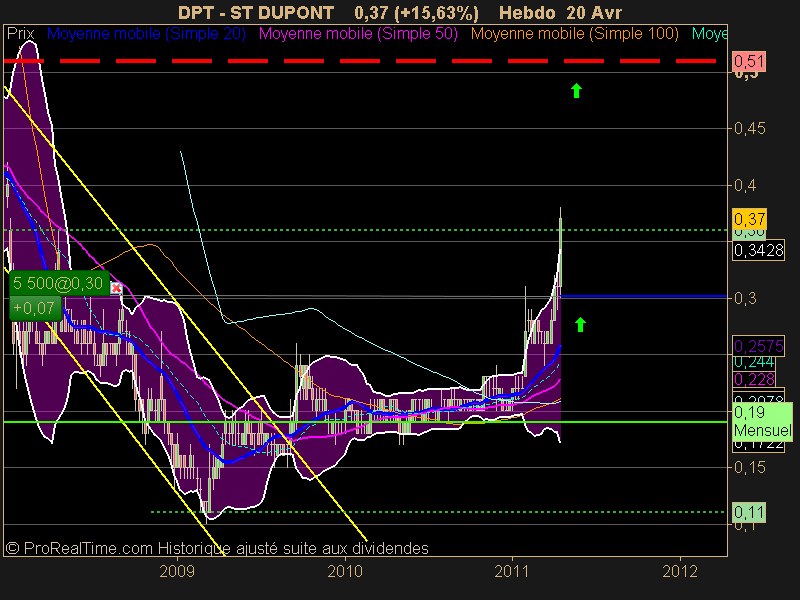Screen dimensions: 800x600
Task: Click the 2010 label on time axis
Action: (344, 571)
